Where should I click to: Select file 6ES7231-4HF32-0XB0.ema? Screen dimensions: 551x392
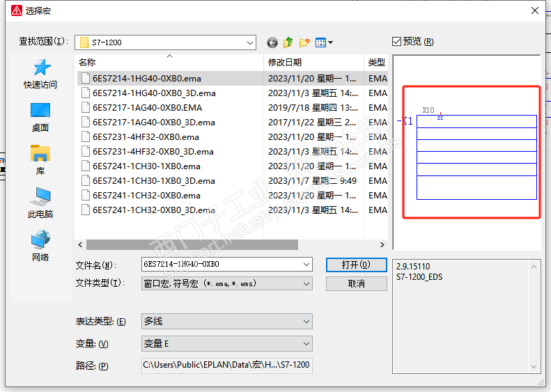tap(146, 137)
